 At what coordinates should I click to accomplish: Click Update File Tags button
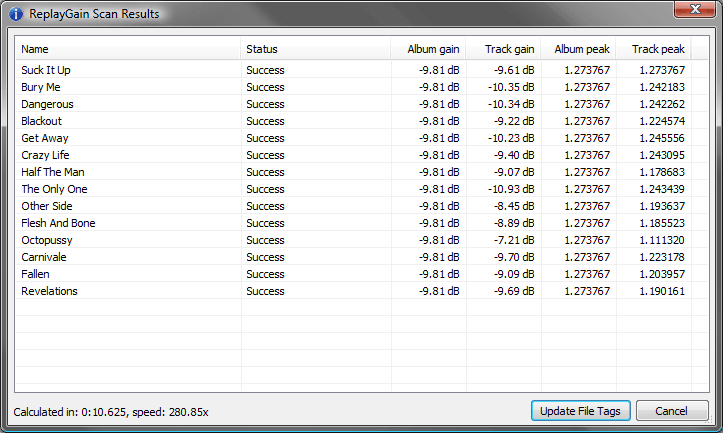pos(580,411)
